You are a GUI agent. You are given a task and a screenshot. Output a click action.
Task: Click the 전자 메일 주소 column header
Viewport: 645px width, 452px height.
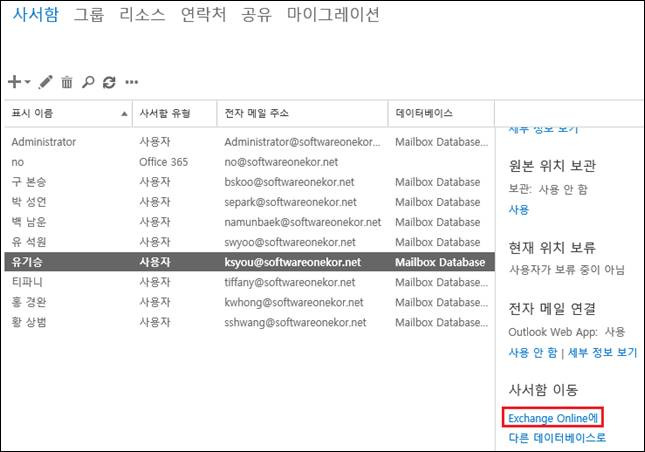[302, 113]
